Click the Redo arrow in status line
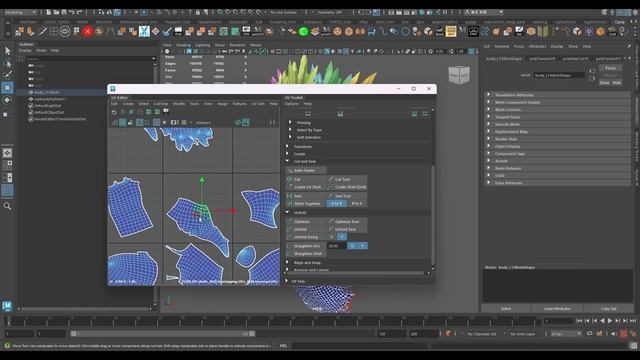The width and height of the screenshot is (640, 360). pos(80,12)
